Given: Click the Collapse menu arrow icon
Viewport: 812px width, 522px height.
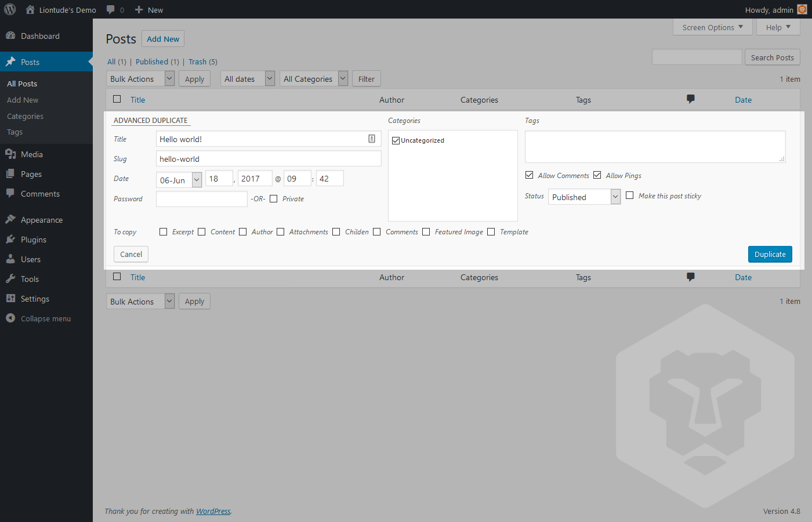Looking at the screenshot, I should [10, 318].
